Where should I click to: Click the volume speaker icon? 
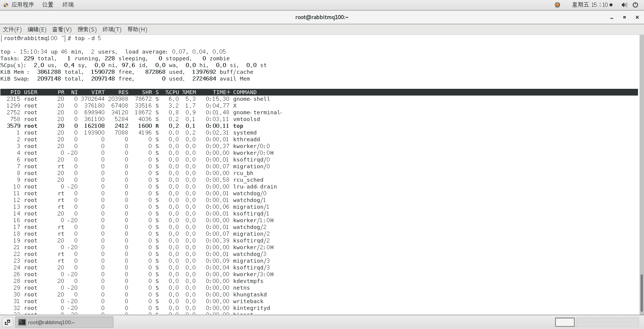(624, 5)
